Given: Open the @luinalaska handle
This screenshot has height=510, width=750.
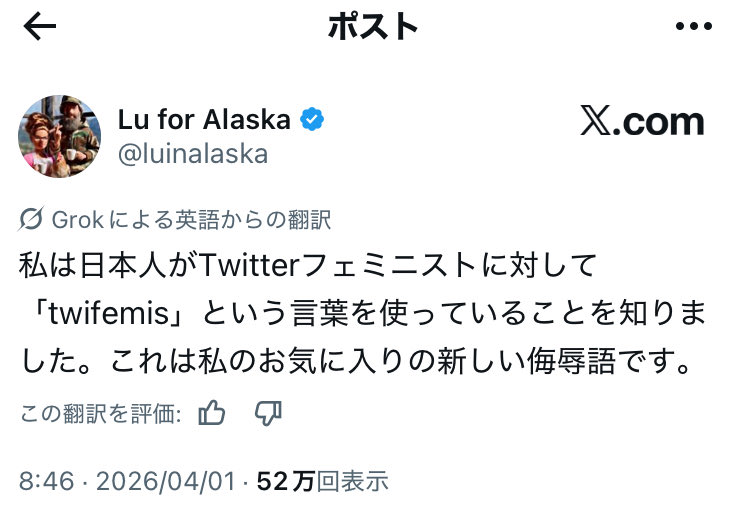Looking at the screenshot, I should 193,153.
